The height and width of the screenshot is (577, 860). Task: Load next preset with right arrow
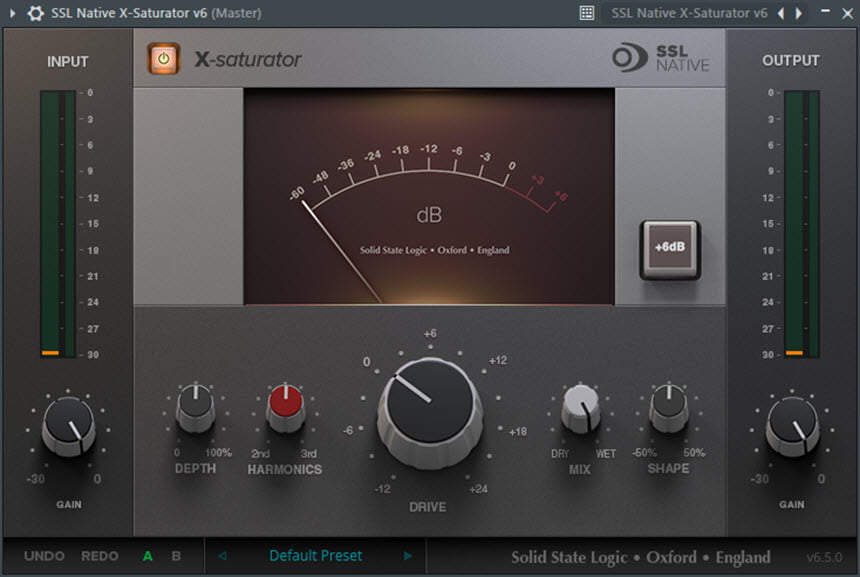tap(408, 556)
